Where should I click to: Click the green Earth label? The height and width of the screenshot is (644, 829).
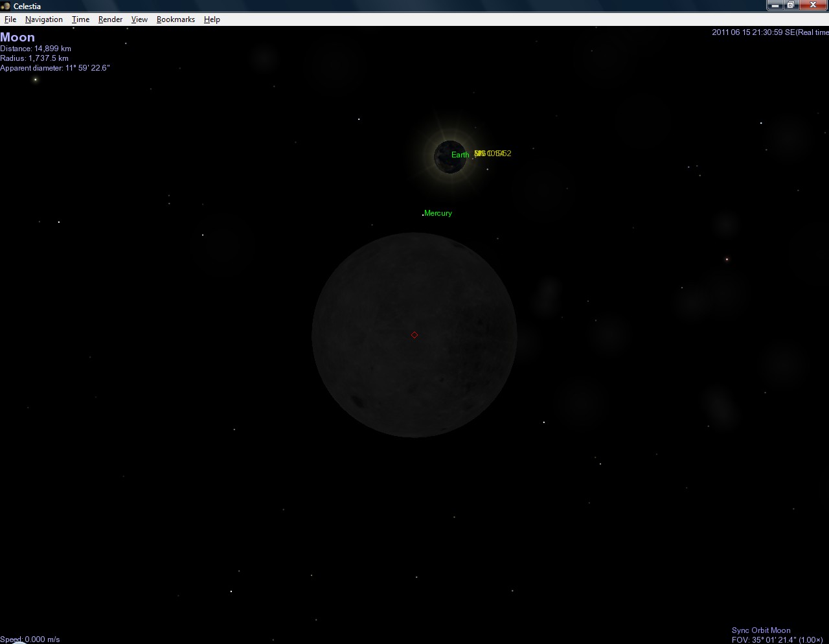460,155
